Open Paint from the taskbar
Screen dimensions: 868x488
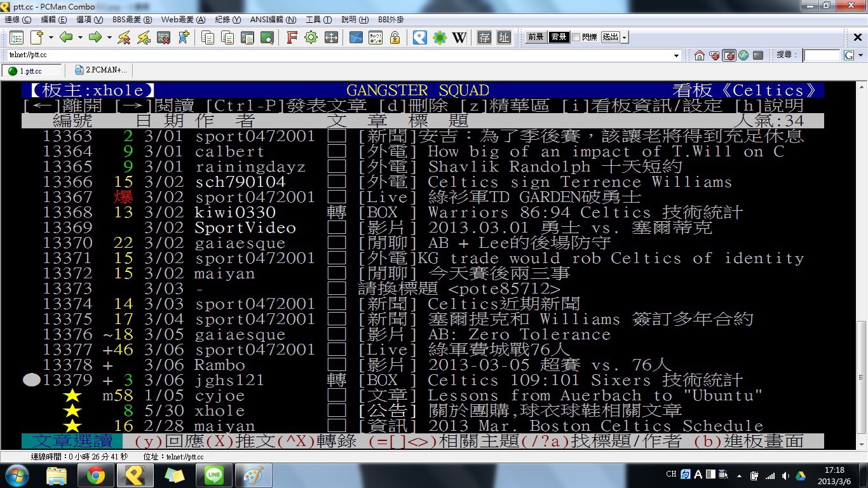click(253, 475)
